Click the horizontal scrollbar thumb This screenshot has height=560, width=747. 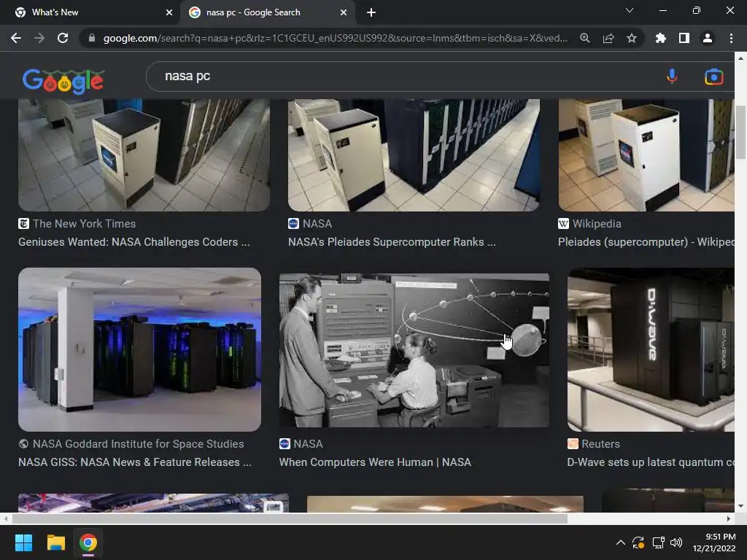[x=290, y=518]
